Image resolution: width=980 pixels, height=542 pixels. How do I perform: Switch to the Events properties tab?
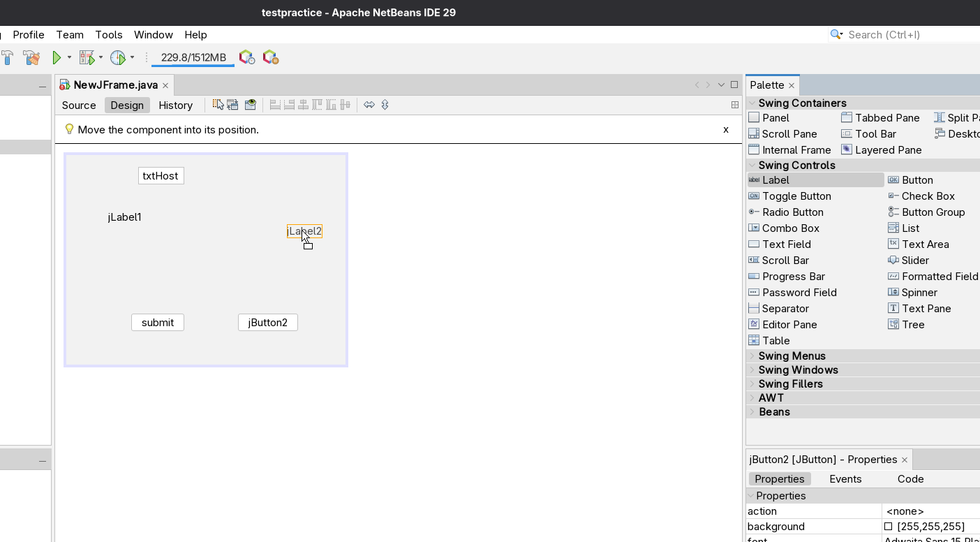coord(845,478)
